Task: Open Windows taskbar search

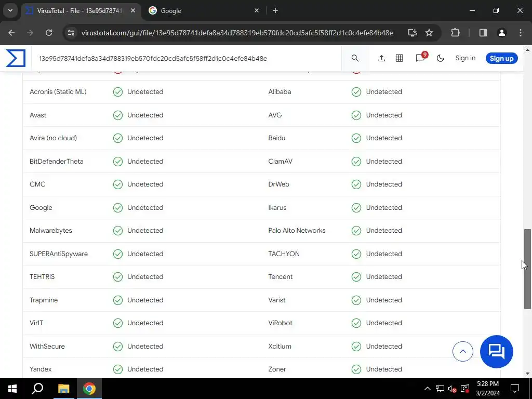Action: tap(37, 389)
